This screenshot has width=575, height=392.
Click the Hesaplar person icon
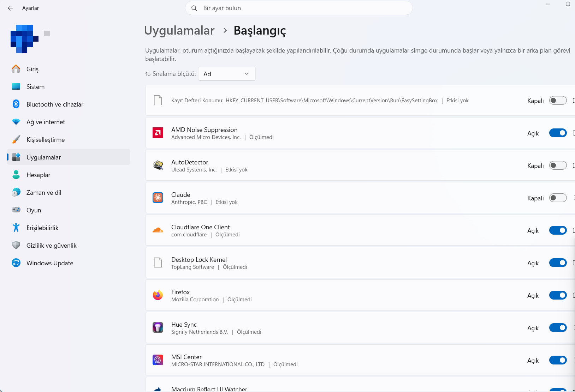click(16, 175)
